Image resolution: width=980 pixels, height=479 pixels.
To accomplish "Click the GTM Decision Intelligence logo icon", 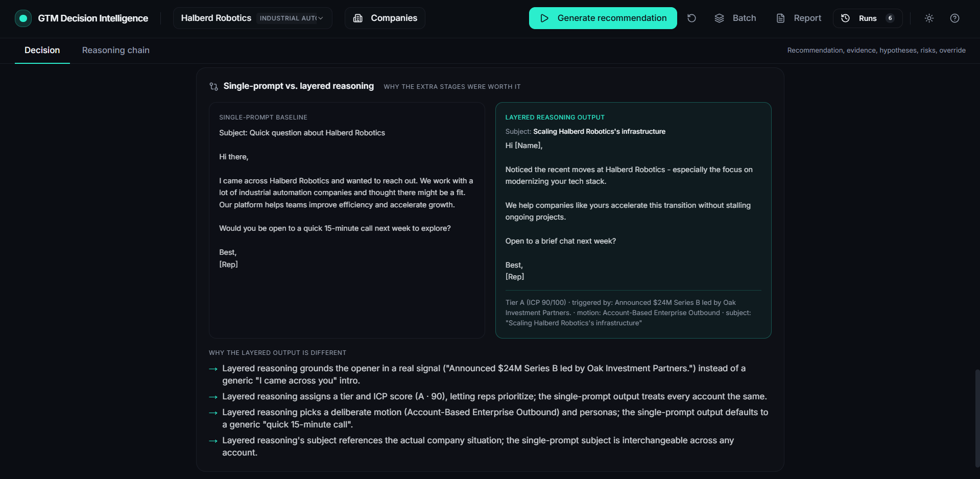I will 23,18.
